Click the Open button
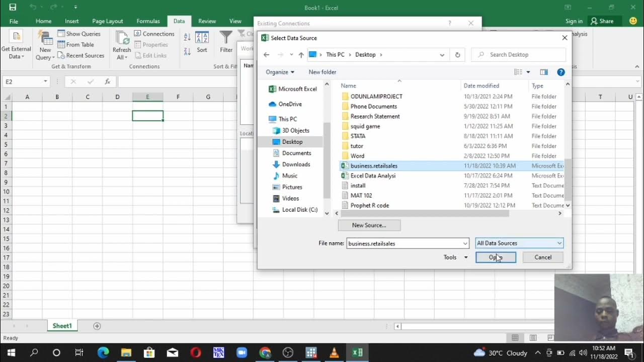Image resolution: width=644 pixels, height=362 pixels. click(496, 257)
